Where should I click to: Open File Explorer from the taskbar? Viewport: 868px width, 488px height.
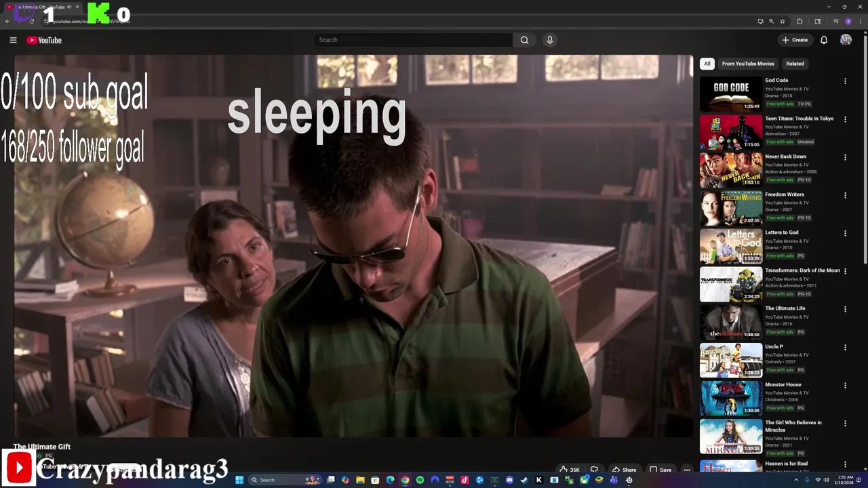(x=360, y=480)
